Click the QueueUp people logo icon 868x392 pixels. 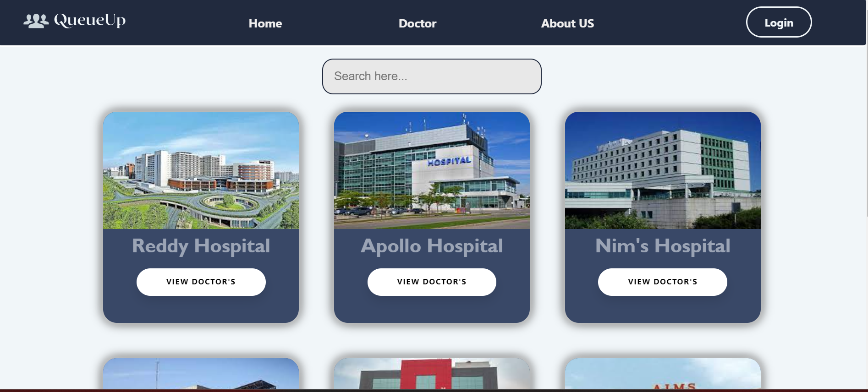coord(36,21)
